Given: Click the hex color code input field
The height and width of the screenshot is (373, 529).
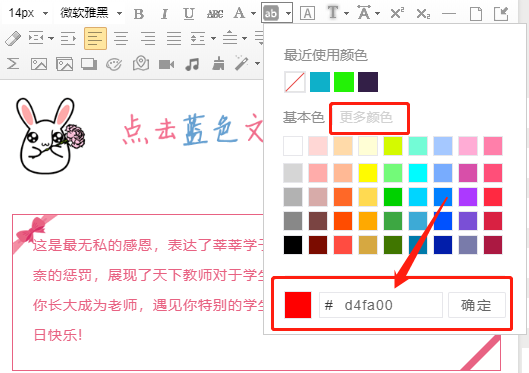Looking at the screenshot, I should point(381,305).
